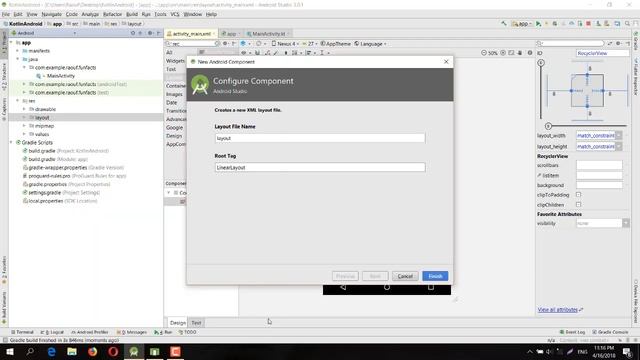640x360 pixels.
Task: Click the Android Studio taskbar icon
Action: point(134,351)
